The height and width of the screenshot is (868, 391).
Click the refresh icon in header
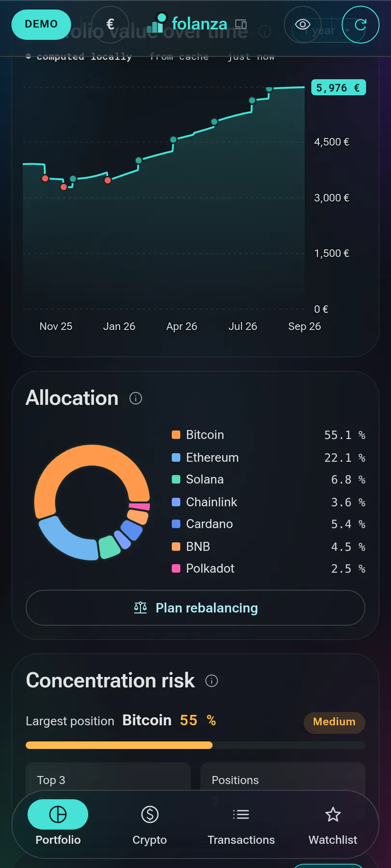click(x=361, y=25)
